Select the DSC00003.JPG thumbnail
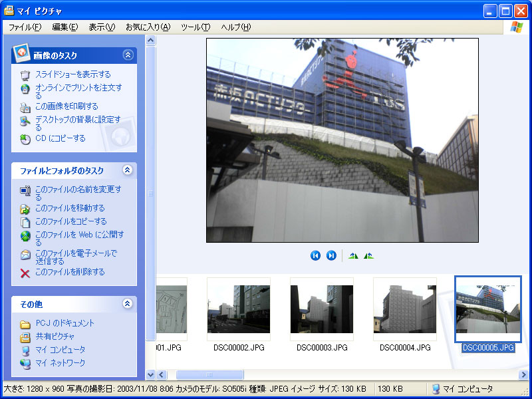 coord(322,310)
